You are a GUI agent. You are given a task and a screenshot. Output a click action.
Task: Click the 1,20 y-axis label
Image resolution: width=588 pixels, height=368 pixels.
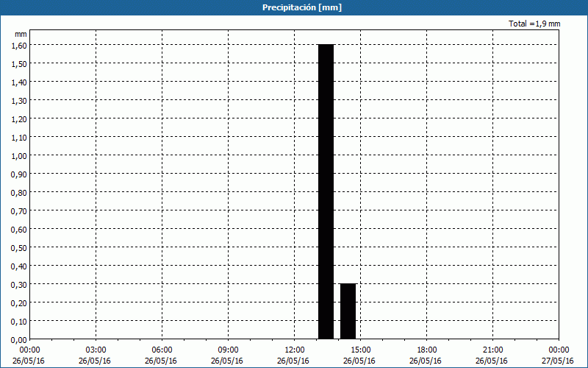point(19,118)
